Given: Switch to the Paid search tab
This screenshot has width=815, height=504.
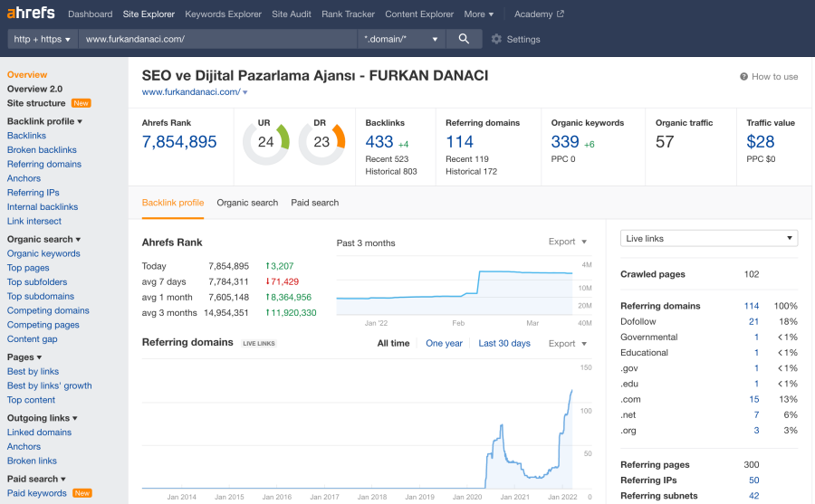Looking at the screenshot, I should click(314, 203).
